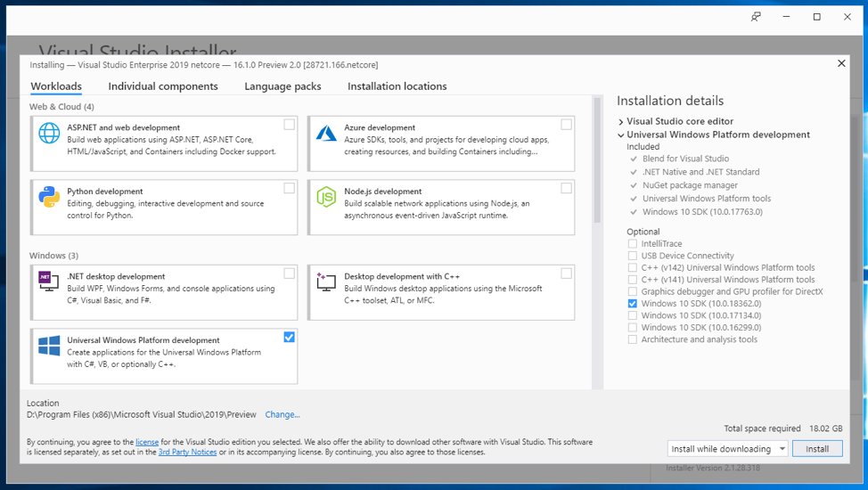Enable USB Device Connectivity option
Image resolution: width=868 pixels, height=490 pixels.
(x=632, y=256)
